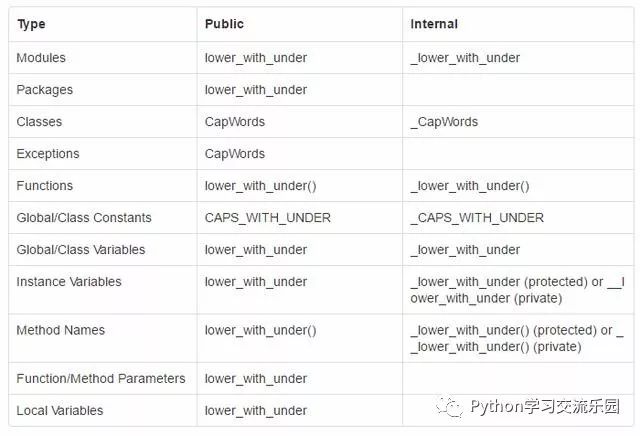Click the Internal column header
Viewport: 640px width, 436px height.
click(434, 24)
